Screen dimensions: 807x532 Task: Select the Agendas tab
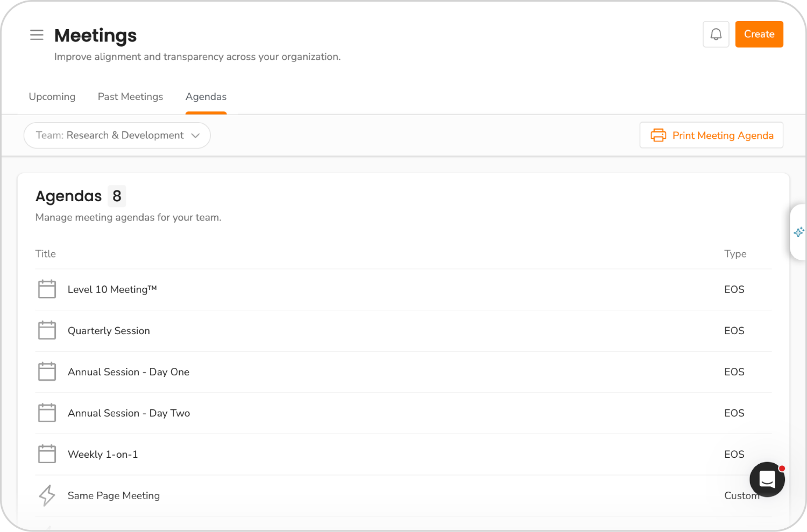point(206,97)
